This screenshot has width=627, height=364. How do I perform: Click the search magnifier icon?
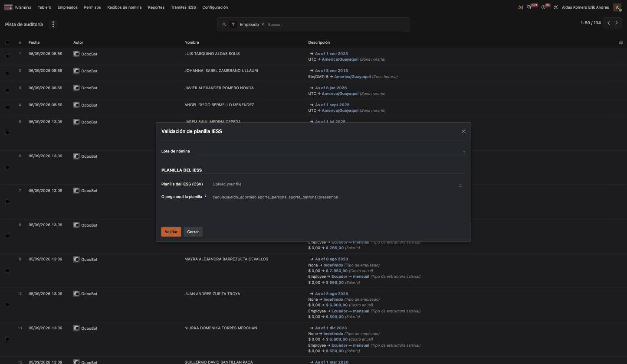[x=224, y=25]
